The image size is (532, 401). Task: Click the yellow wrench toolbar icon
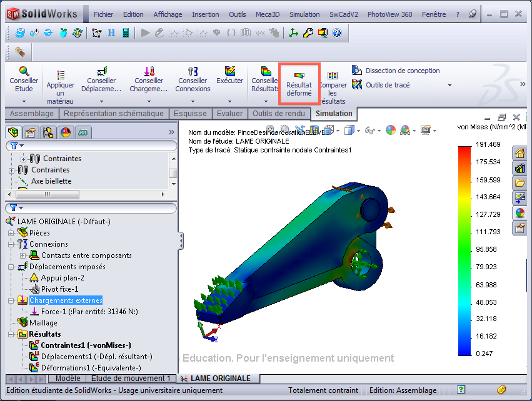coord(308,33)
